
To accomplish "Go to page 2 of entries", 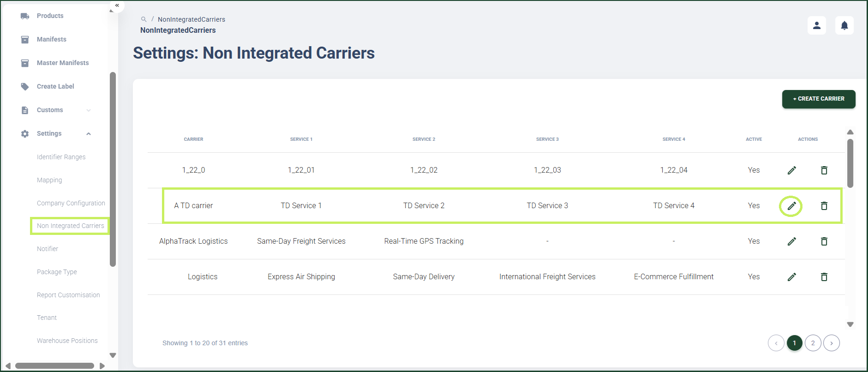I will (813, 343).
